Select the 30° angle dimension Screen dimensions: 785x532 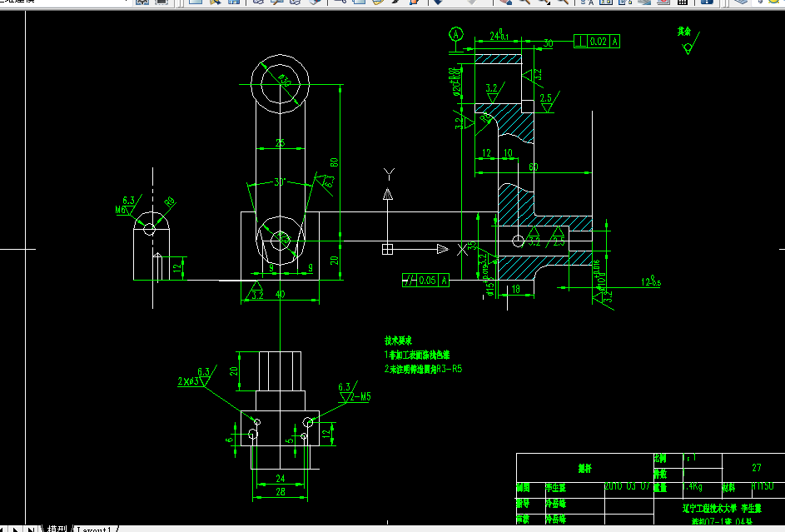(280, 182)
